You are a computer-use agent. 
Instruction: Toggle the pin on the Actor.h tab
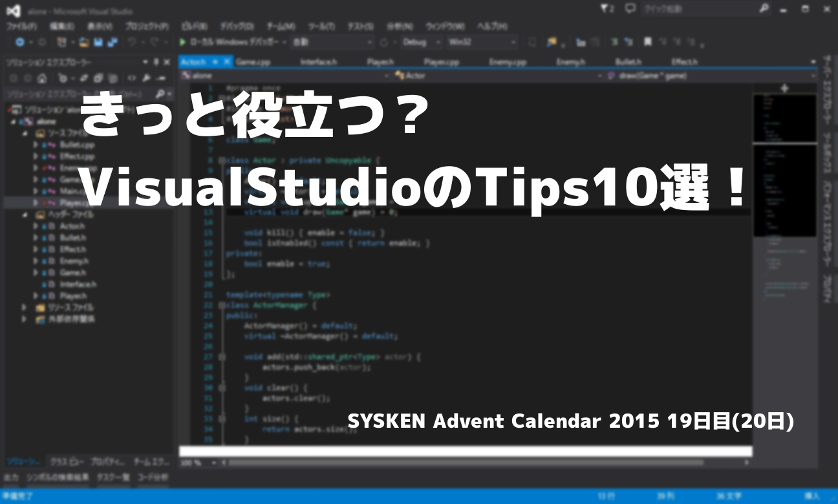click(x=214, y=61)
